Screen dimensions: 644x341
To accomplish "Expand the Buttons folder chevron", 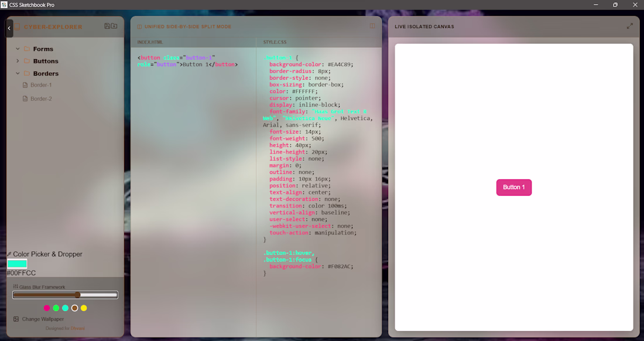I will (x=18, y=61).
